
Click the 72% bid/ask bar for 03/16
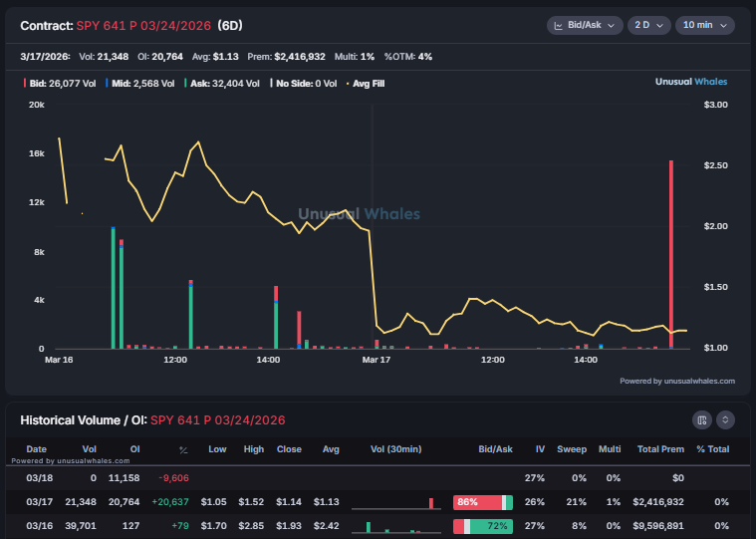(483, 525)
